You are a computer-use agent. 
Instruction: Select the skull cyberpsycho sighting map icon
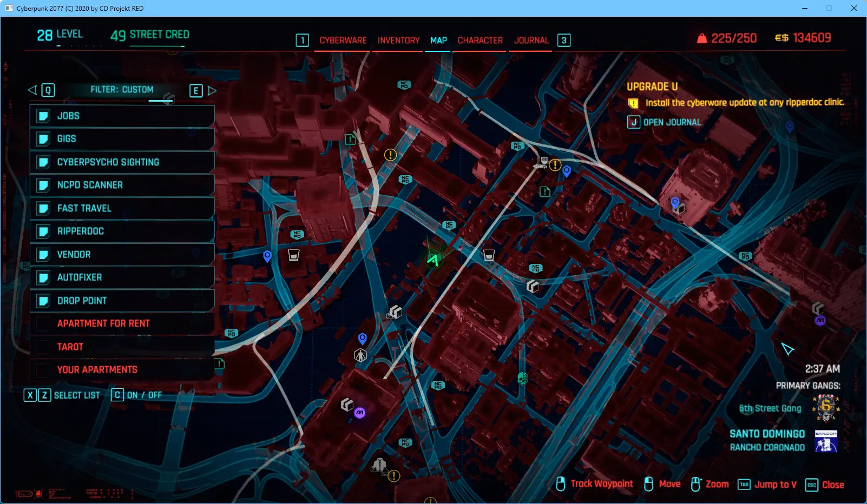point(523,378)
